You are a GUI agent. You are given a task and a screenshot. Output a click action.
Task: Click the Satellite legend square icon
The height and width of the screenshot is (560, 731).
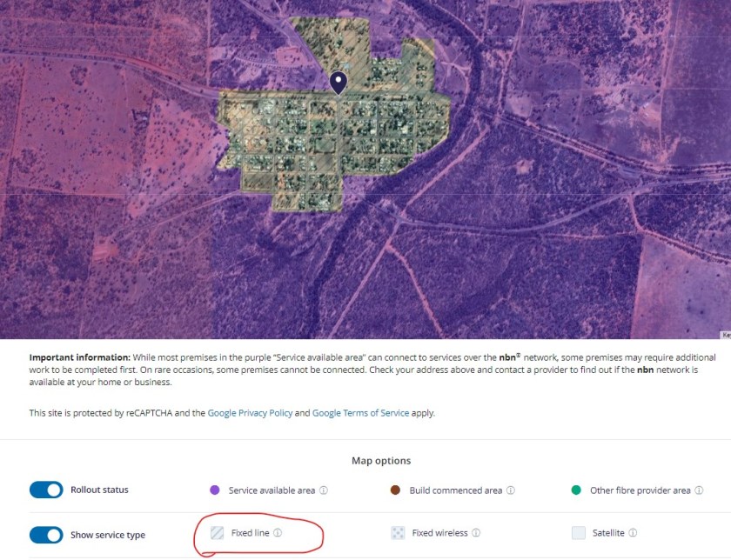pos(578,533)
